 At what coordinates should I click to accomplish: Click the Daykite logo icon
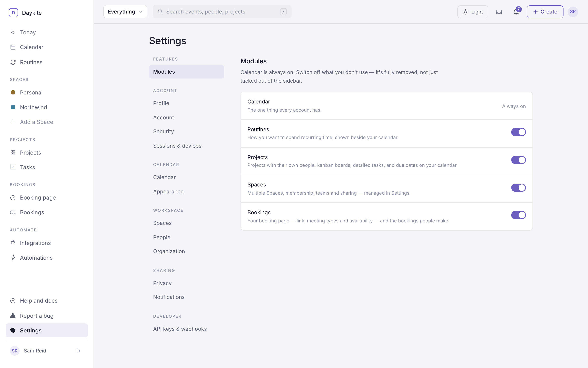(x=13, y=13)
